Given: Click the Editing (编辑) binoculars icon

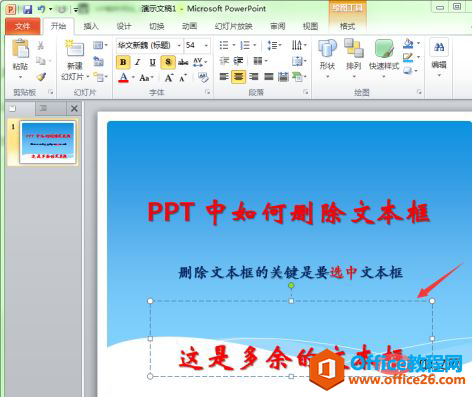Looking at the screenshot, I should click(439, 47).
